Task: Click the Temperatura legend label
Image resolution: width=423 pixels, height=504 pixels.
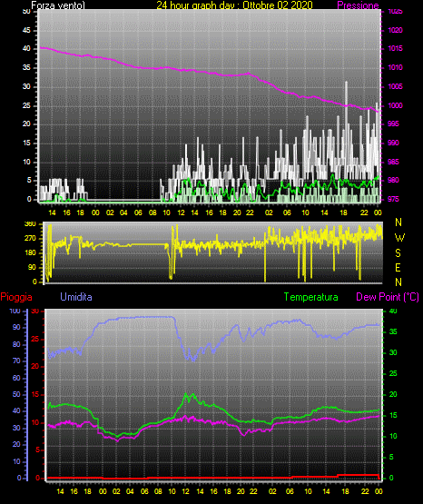Action: [x=311, y=297]
